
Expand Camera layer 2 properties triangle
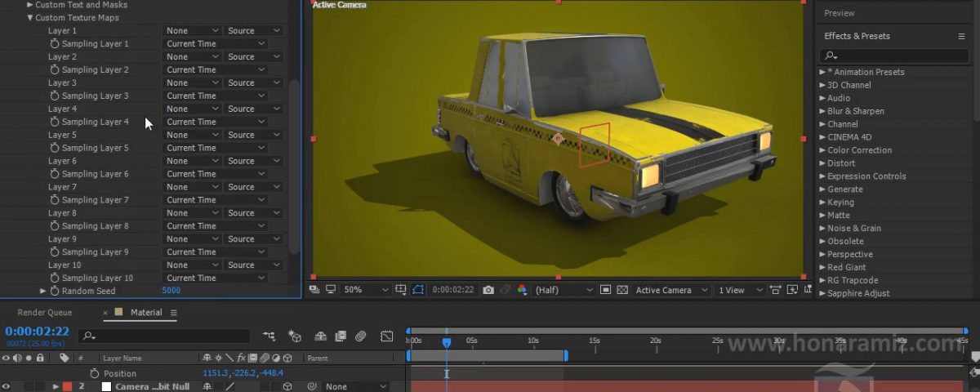pos(56,386)
